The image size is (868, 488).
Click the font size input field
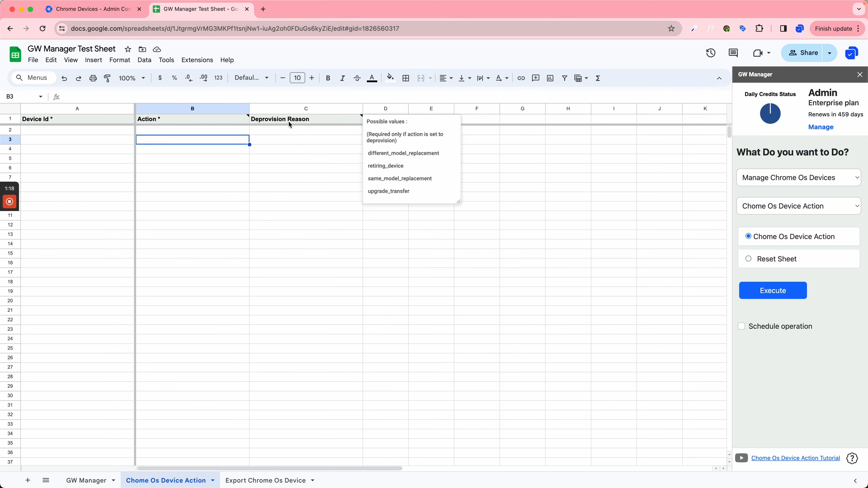[297, 78]
